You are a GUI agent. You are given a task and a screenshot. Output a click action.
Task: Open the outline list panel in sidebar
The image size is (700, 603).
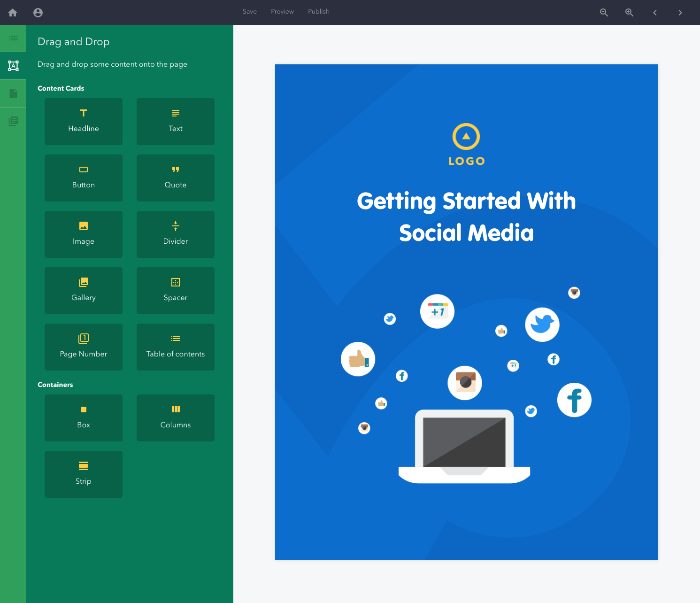(13, 39)
